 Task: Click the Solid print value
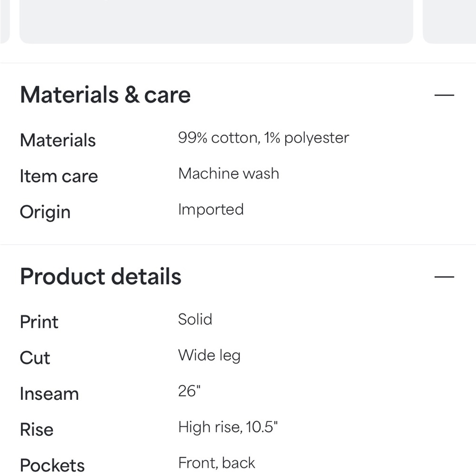pyautogui.click(x=195, y=319)
